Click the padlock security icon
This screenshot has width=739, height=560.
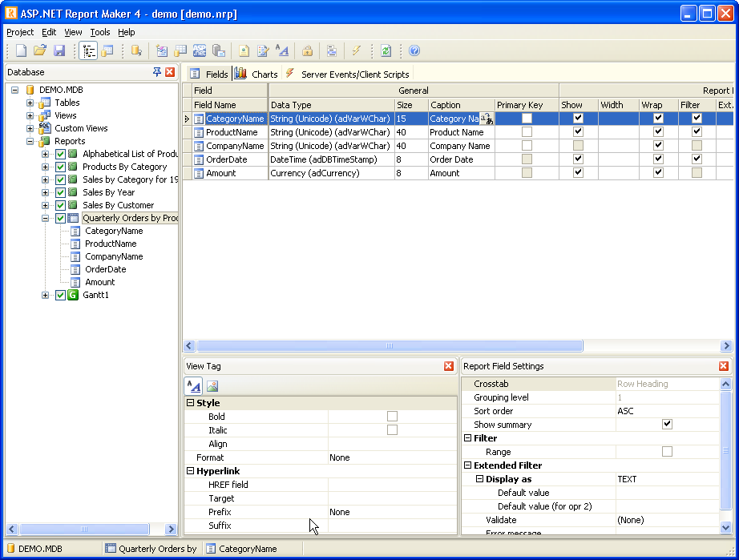[307, 50]
